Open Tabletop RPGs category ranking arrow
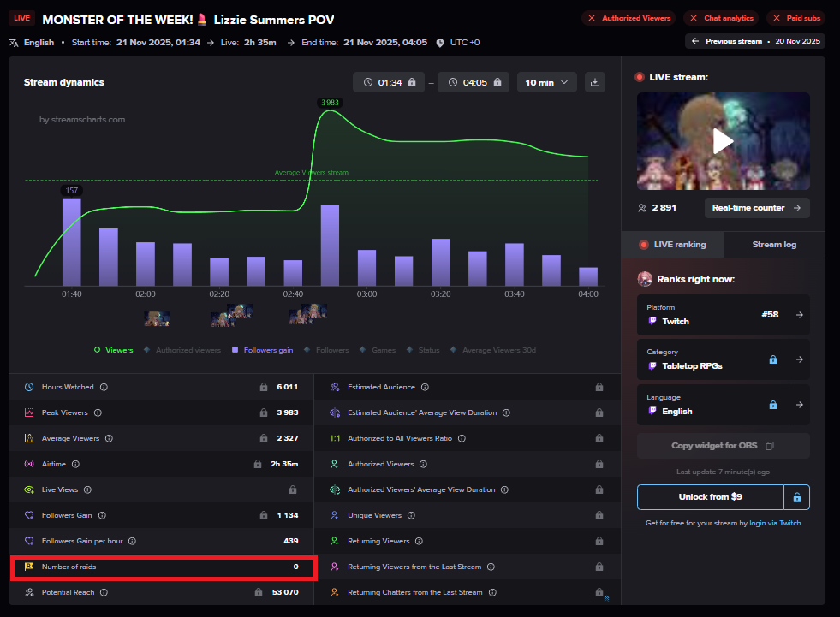 [799, 359]
